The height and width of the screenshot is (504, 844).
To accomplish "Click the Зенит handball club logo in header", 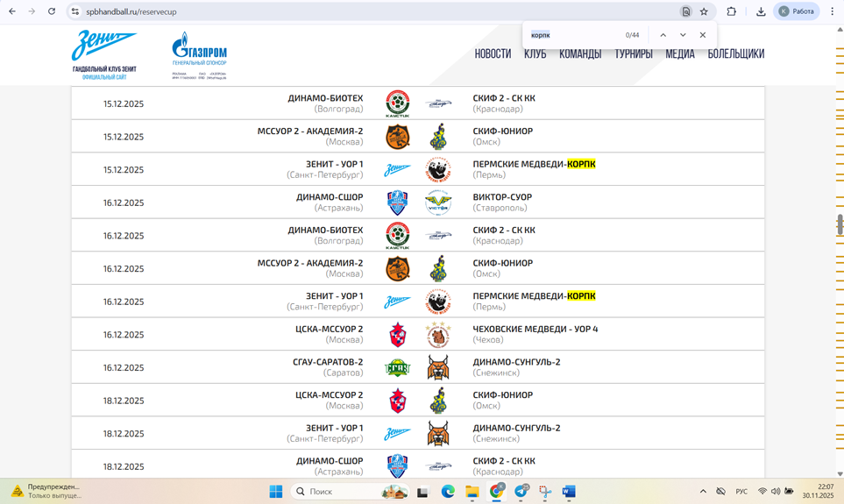I will (104, 55).
